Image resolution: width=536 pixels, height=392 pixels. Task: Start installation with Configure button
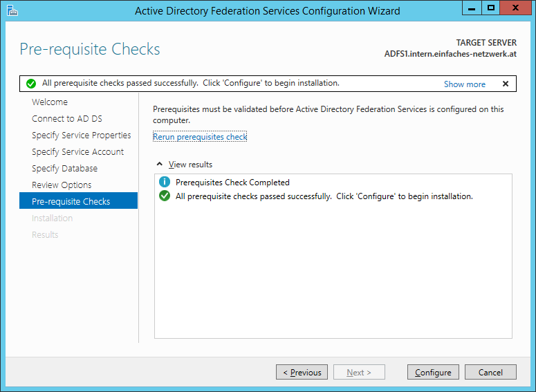tap(433, 372)
